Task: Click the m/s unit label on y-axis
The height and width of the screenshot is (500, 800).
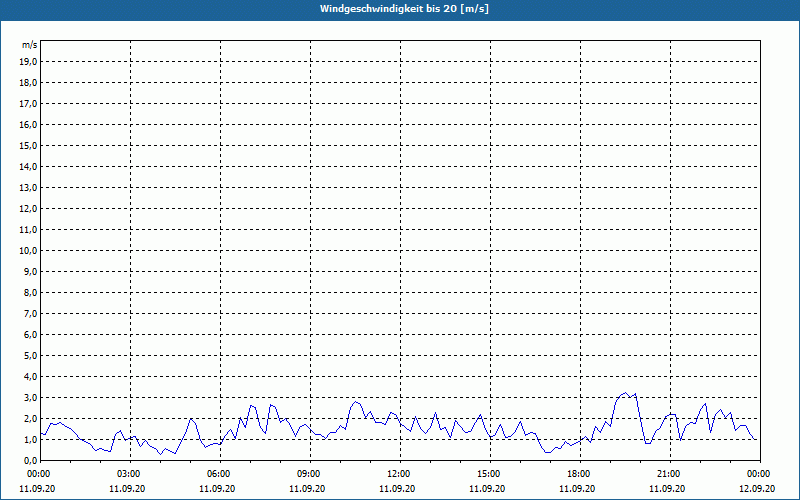Action: click(30, 45)
